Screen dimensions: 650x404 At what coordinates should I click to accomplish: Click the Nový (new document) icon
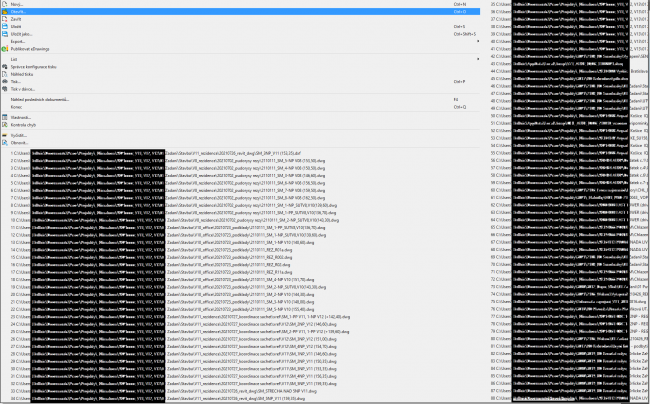tap(5, 4)
